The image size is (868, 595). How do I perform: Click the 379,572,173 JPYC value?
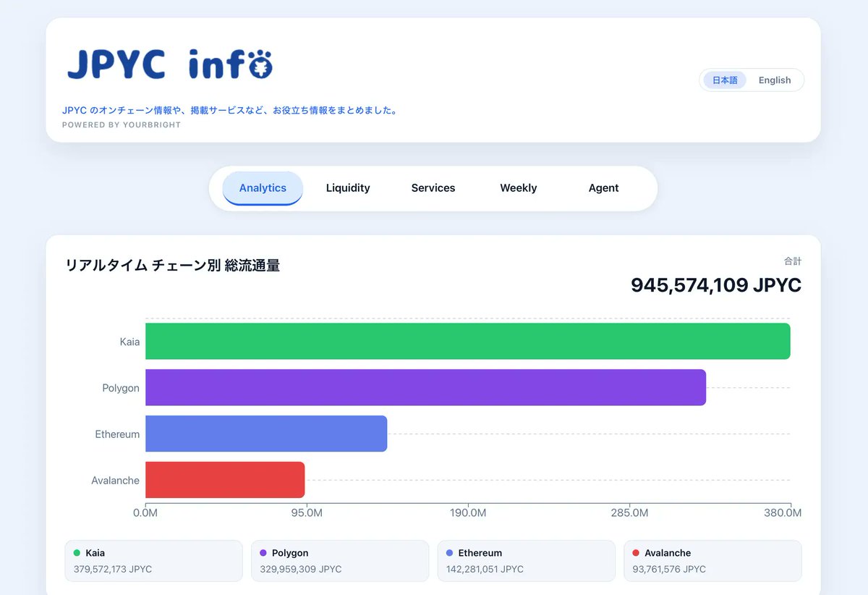[x=113, y=570]
